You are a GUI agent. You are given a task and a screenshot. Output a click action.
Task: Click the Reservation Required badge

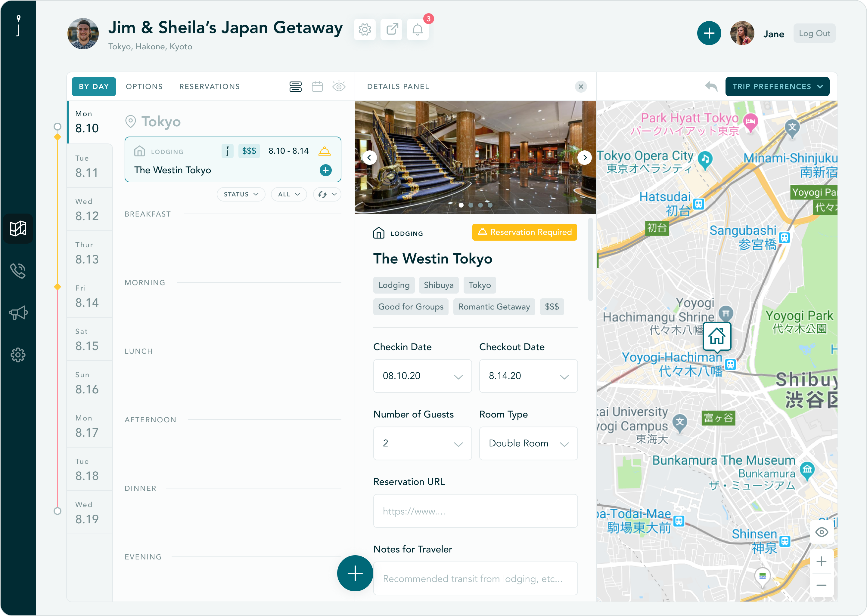524,232
